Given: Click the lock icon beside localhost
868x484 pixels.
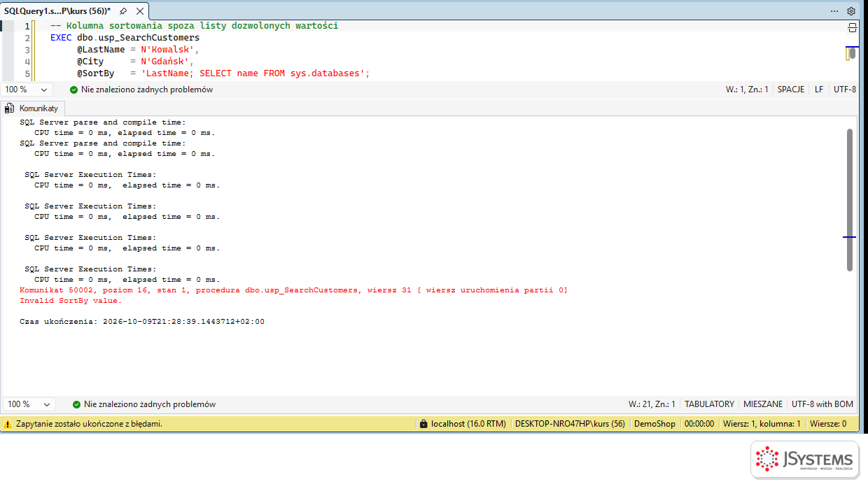Looking at the screenshot, I should coord(423,424).
